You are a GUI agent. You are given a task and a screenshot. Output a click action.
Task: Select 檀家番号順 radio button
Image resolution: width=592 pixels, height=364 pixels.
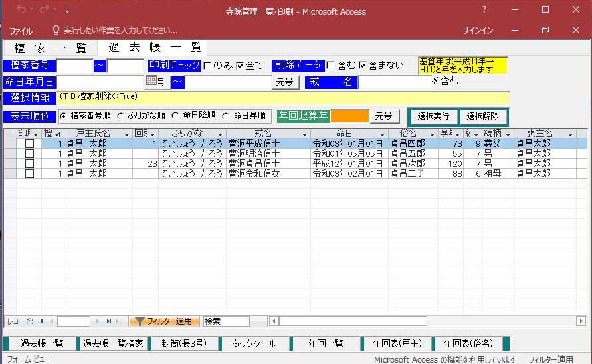[63, 116]
